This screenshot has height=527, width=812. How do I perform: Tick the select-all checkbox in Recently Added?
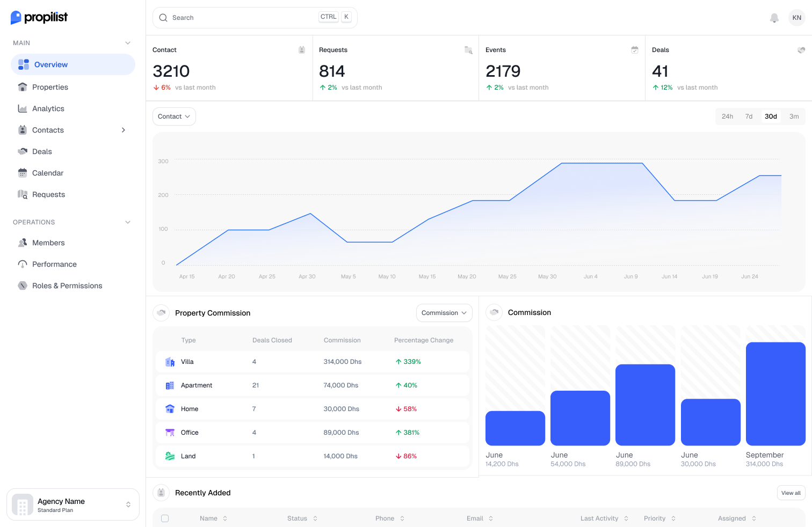tap(165, 518)
